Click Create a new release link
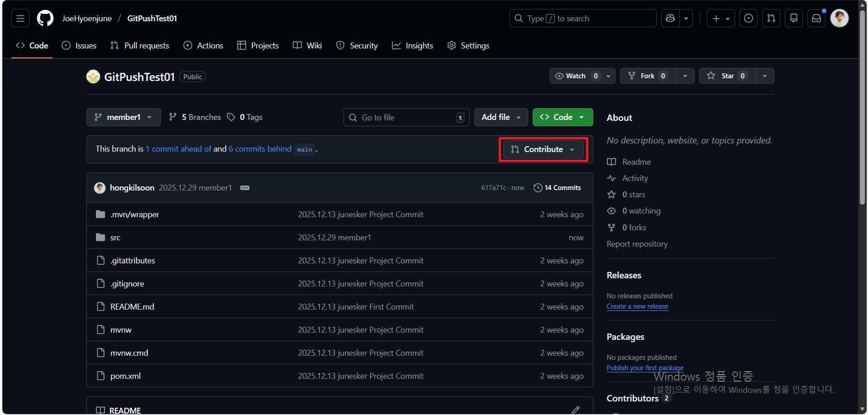Image resolution: width=868 pixels, height=415 pixels. tap(637, 306)
